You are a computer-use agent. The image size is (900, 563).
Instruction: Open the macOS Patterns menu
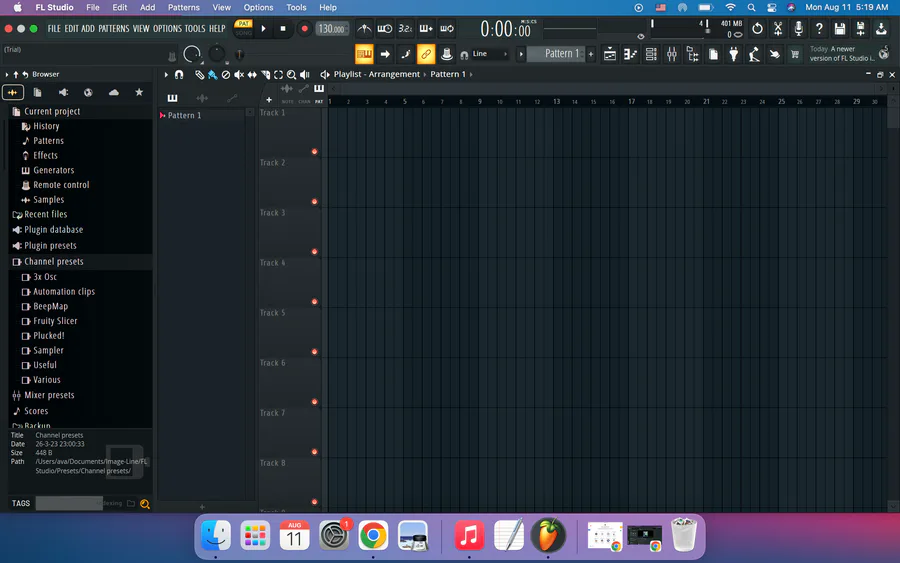[x=184, y=7]
